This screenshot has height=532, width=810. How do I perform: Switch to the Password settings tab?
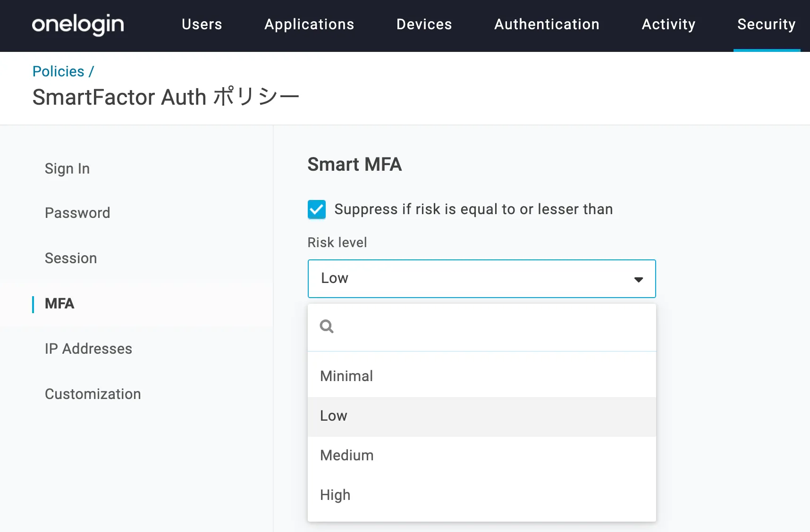tap(77, 213)
